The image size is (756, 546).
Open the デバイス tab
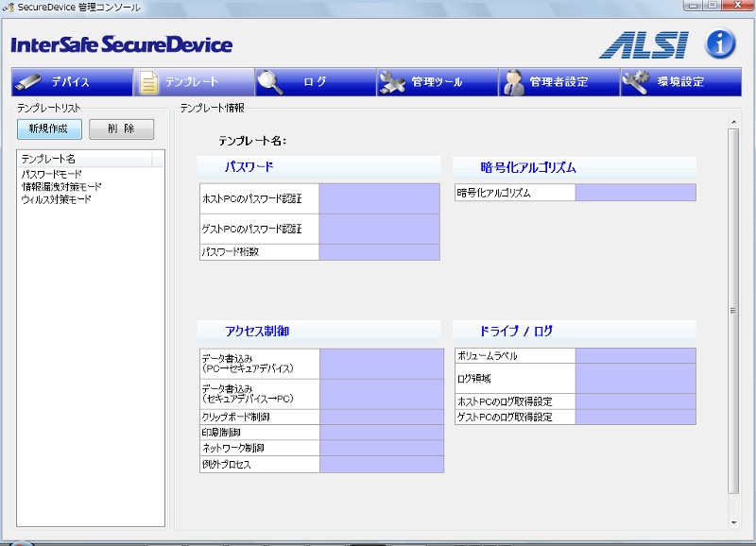pos(72,82)
